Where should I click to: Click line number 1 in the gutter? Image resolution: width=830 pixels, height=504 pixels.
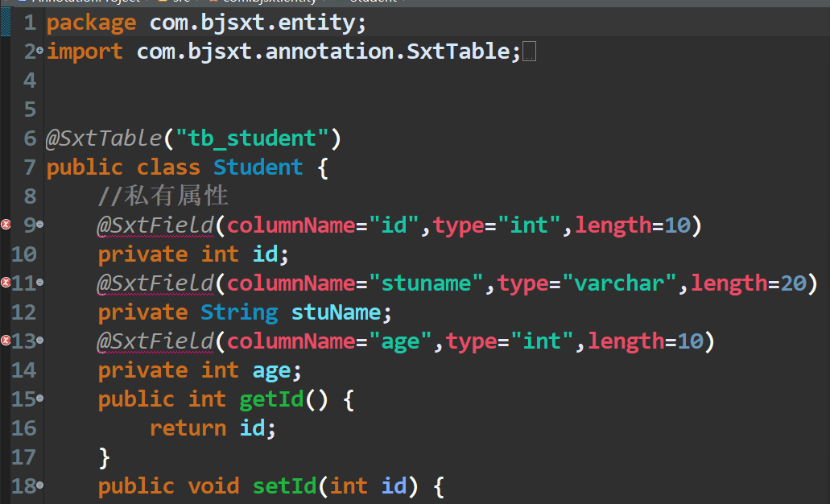coord(30,23)
